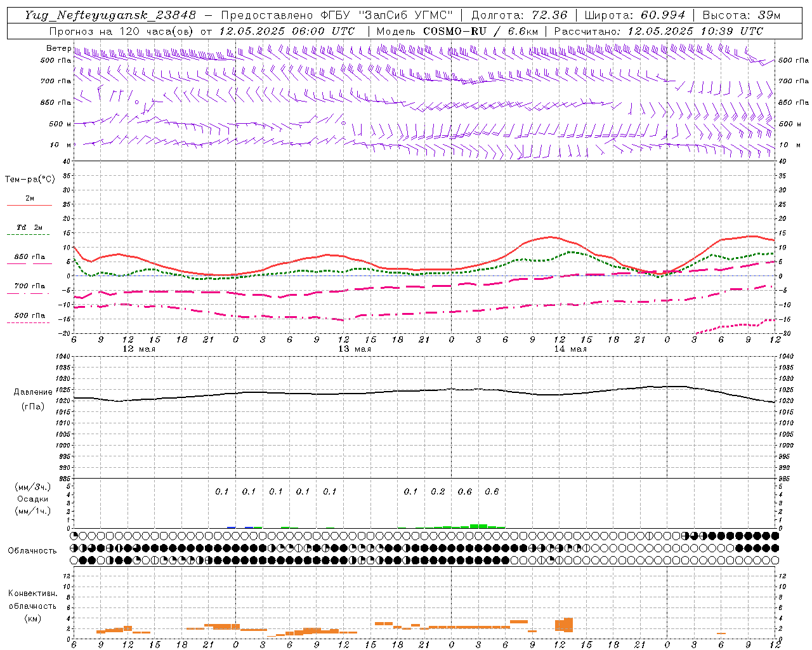The image size is (812, 650).
Task: Click the 14 мая date label
Action: pos(570,349)
